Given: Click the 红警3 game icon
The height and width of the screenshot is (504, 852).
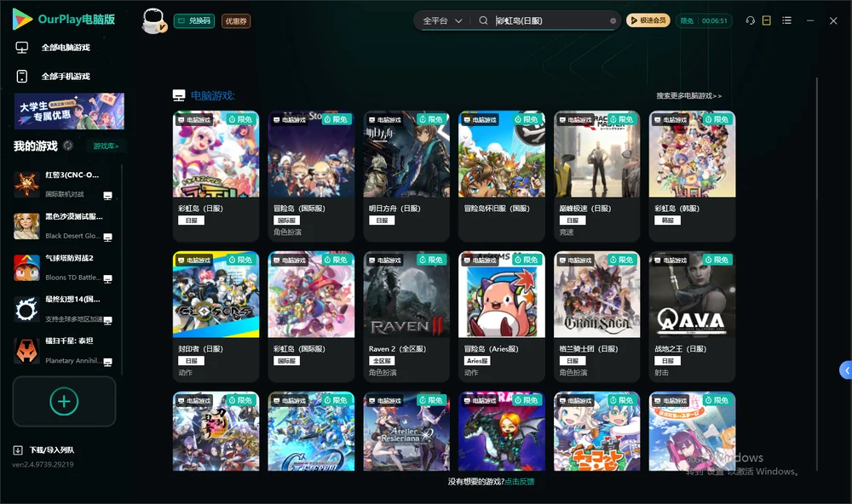Looking at the screenshot, I should click(x=26, y=184).
